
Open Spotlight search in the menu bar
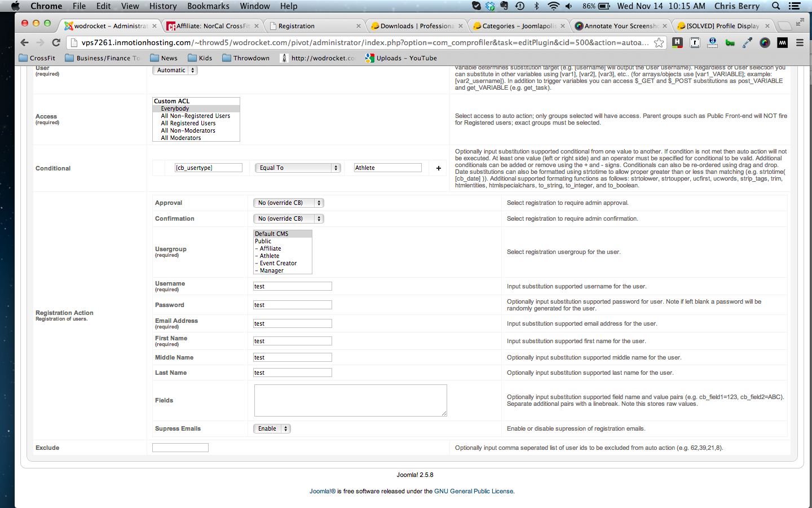pos(776,6)
